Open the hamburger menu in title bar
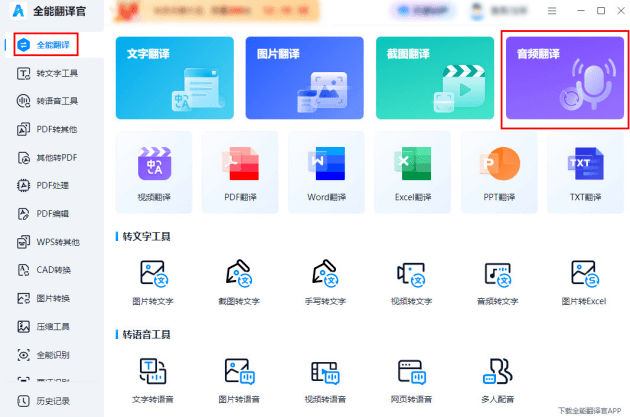Image resolution: width=630 pixels, height=417 pixels. click(x=552, y=11)
